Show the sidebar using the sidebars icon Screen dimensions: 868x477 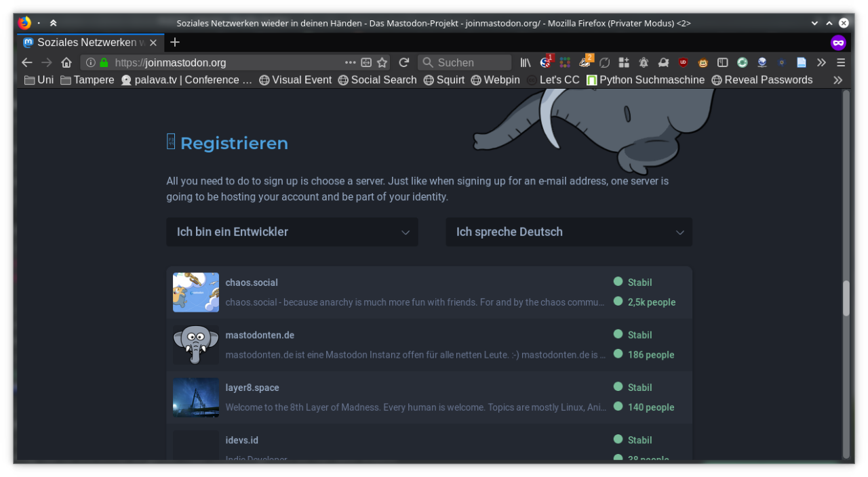pyautogui.click(x=723, y=62)
